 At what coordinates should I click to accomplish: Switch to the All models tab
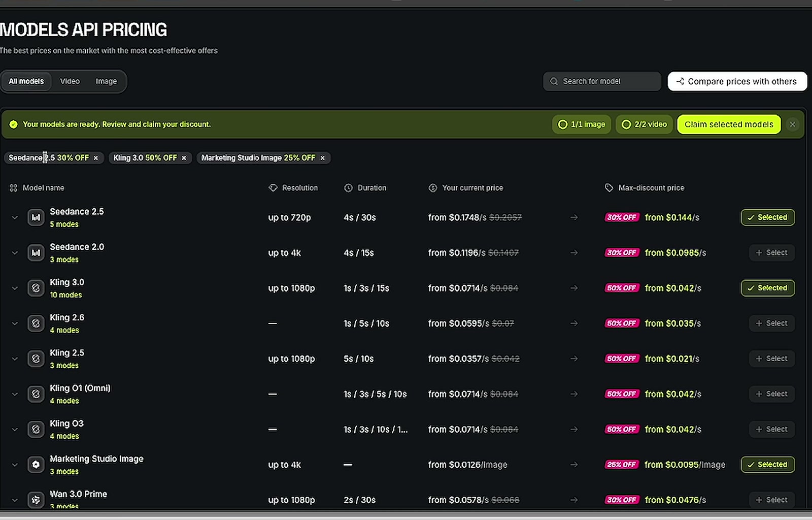coord(26,81)
